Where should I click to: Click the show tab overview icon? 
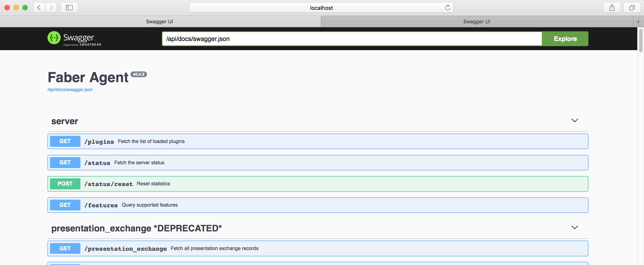pos(632,7)
